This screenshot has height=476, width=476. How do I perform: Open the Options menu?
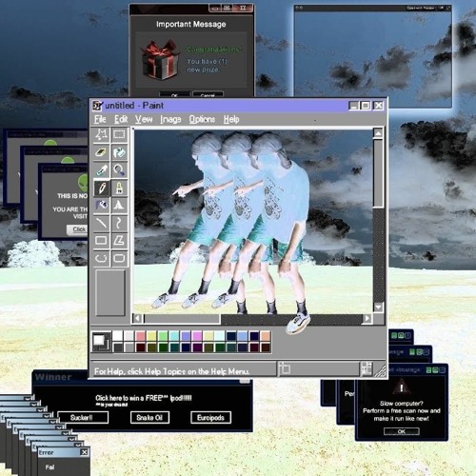[x=202, y=119]
